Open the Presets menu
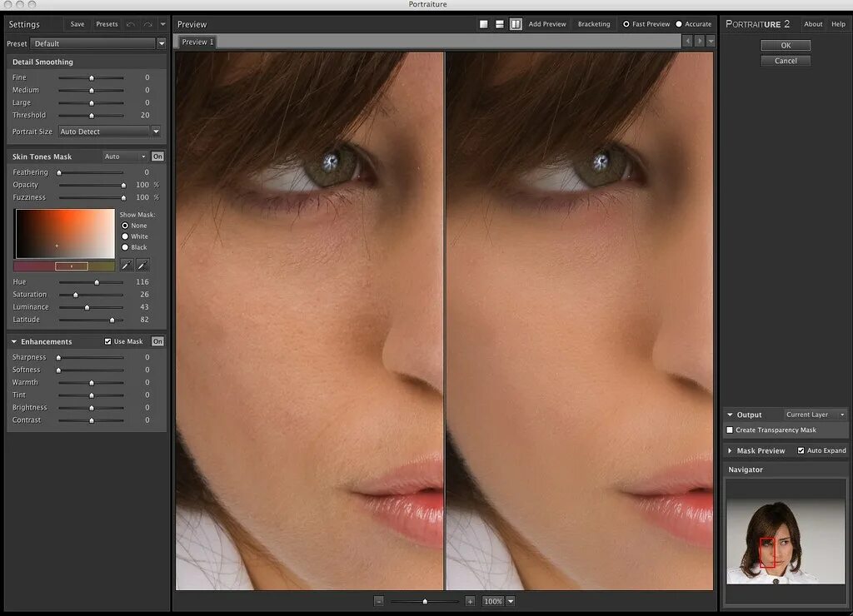This screenshot has width=853, height=616. tap(107, 24)
